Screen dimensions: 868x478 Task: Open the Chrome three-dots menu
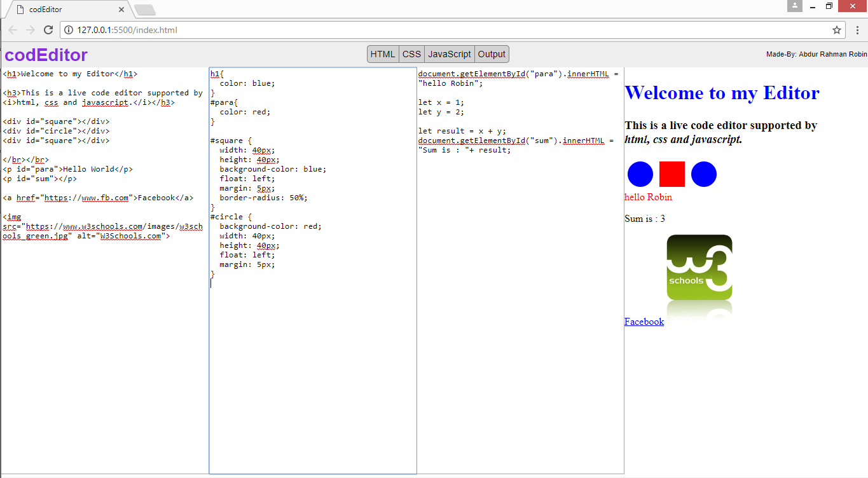[857, 30]
